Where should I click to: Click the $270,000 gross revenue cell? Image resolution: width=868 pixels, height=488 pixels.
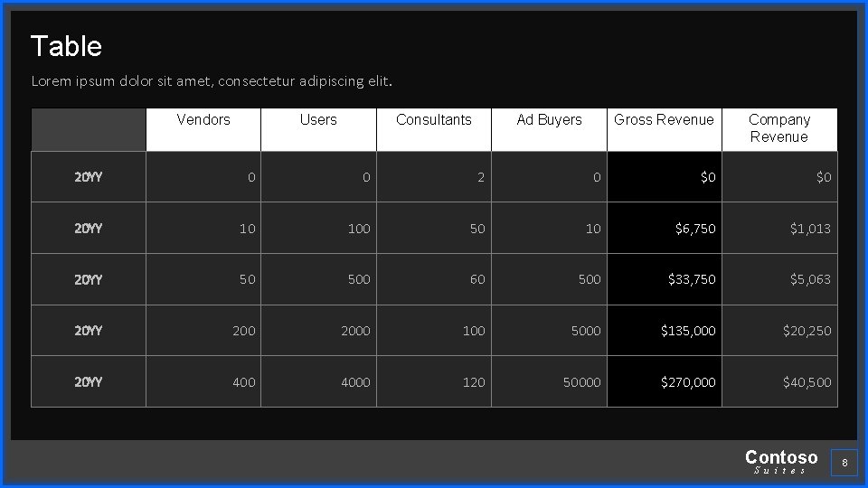[665, 381]
